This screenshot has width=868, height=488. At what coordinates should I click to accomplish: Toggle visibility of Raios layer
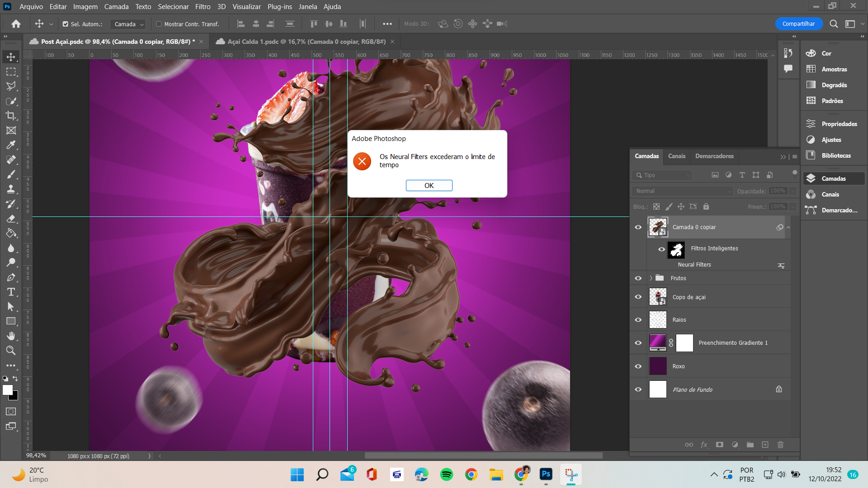(x=638, y=319)
